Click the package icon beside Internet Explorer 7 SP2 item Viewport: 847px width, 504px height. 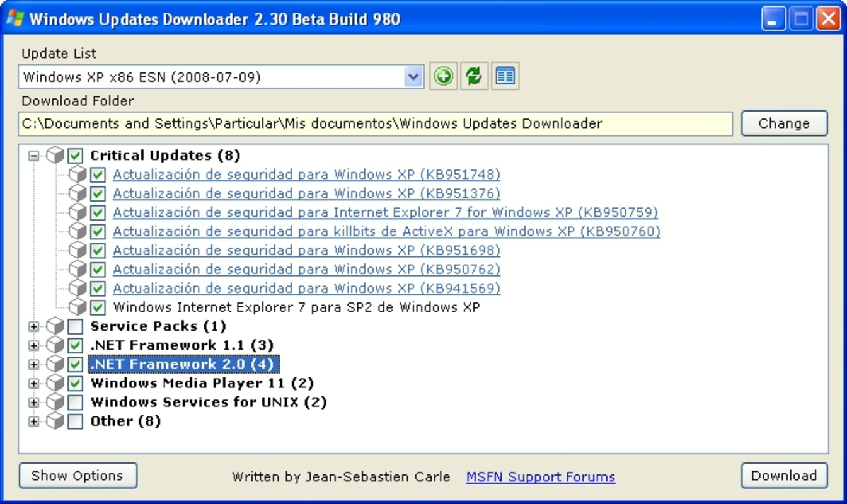[x=78, y=307]
